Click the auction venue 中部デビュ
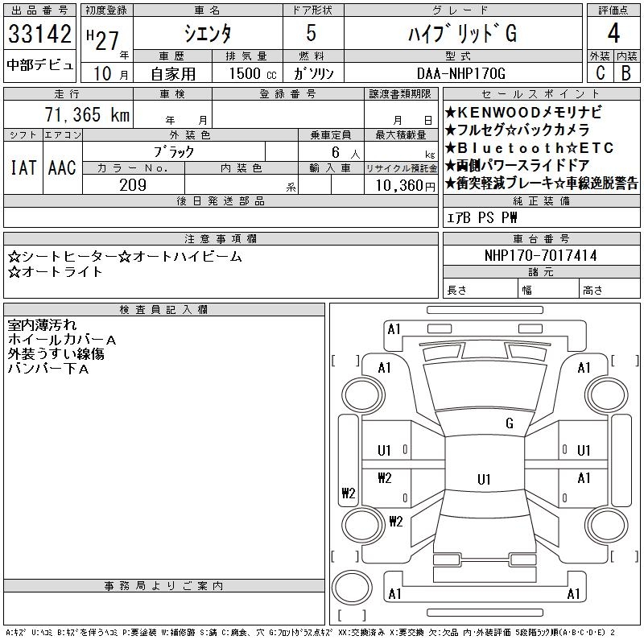 [39, 65]
